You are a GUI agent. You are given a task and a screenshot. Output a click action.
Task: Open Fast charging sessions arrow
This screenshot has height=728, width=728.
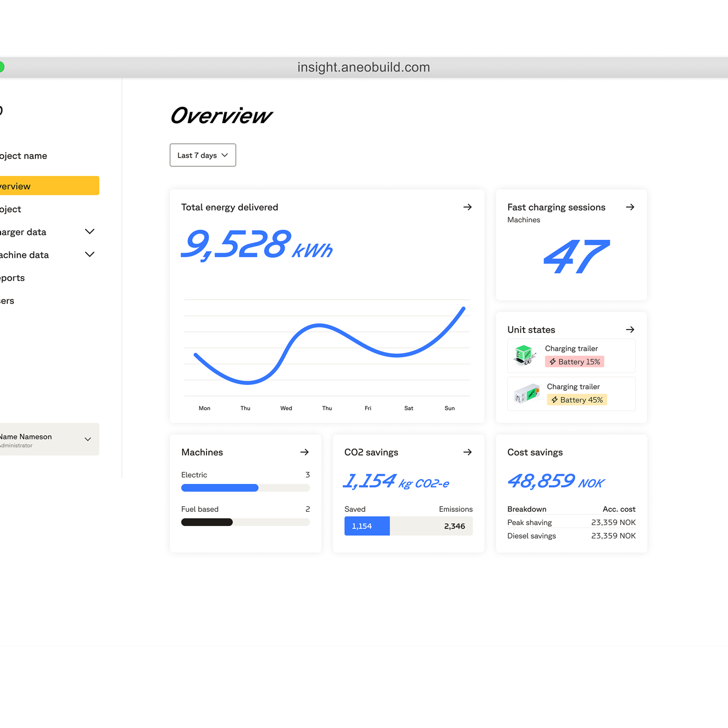click(x=630, y=207)
